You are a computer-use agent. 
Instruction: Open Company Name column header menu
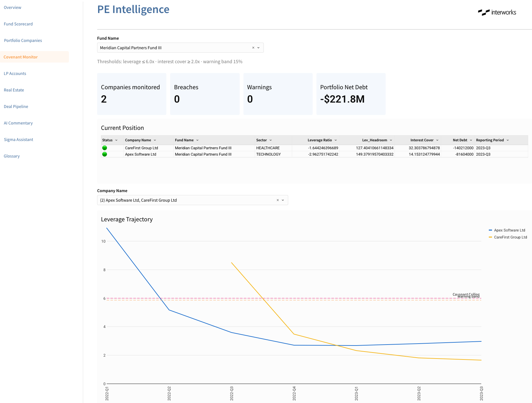(155, 140)
